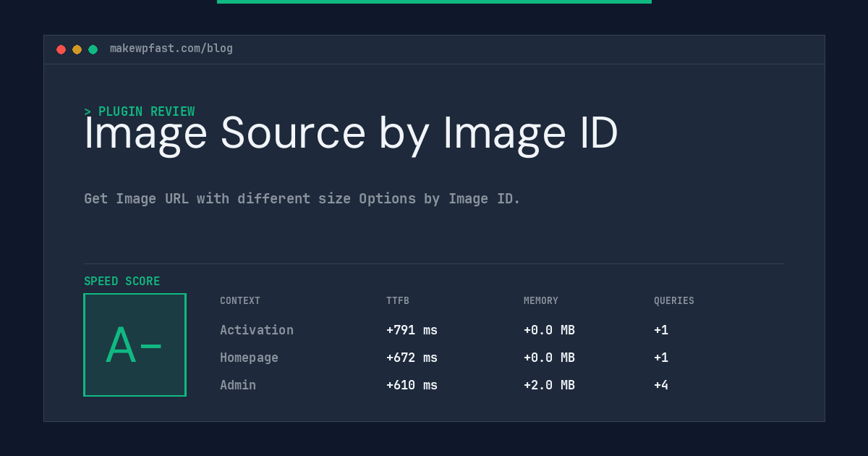The image size is (868, 456).
Task: Click the QUERIES column header
Action: [674, 301]
